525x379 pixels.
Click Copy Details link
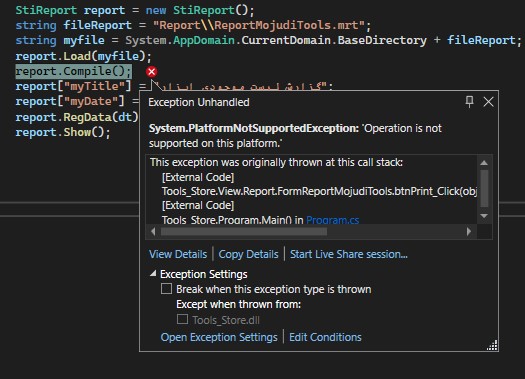248,254
